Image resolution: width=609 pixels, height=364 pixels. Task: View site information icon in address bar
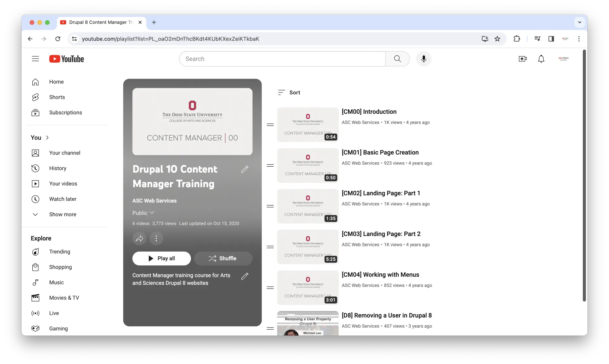74,39
